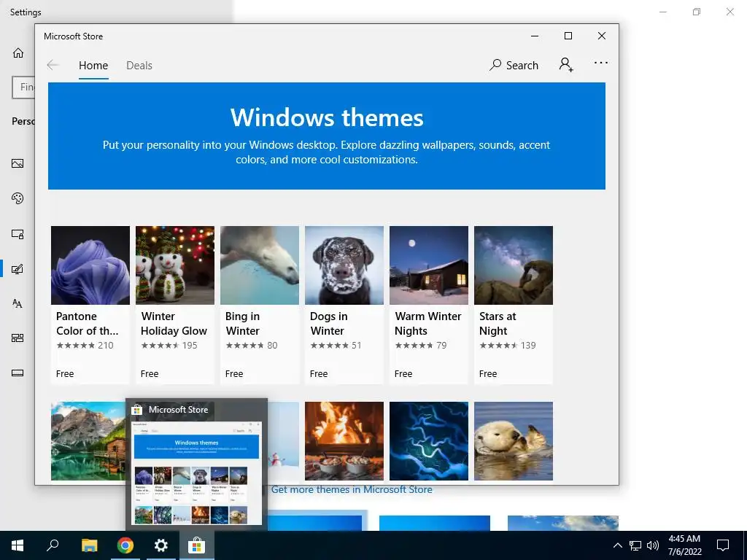Image resolution: width=747 pixels, height=560 pixels.
Task: Click the Free price under Dogs in Winter
Action: pyautogui.click(x=319, y=374)
